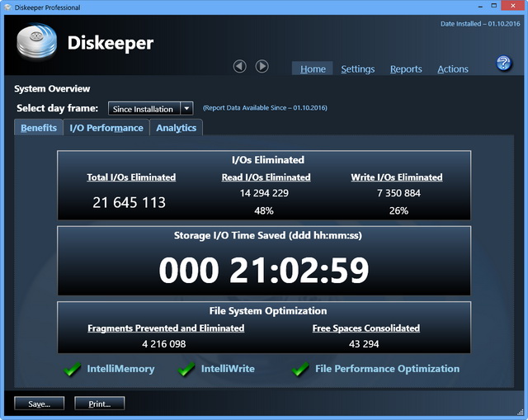Select the Benefits tab
The image size is (528, 420).
click(39, 128)
